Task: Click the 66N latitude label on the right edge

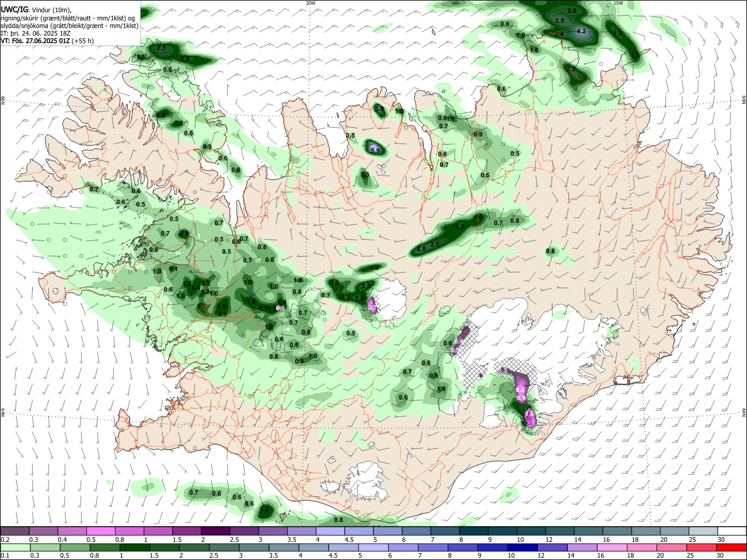Action: (744, 100)
